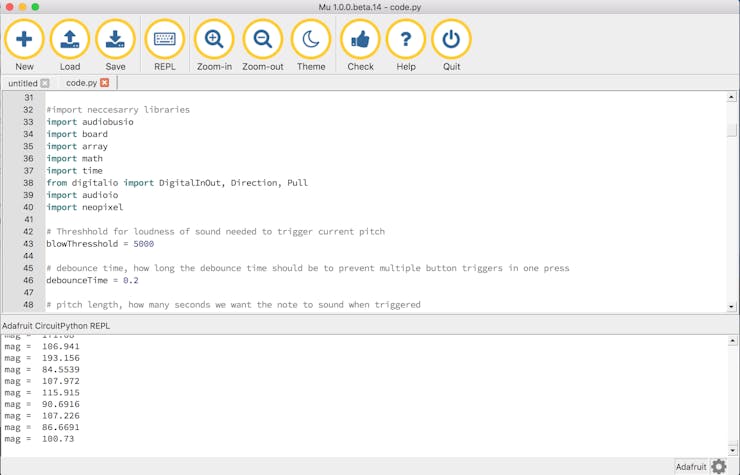
Task: Click the pitch length comment line
Action: (233, 305)
